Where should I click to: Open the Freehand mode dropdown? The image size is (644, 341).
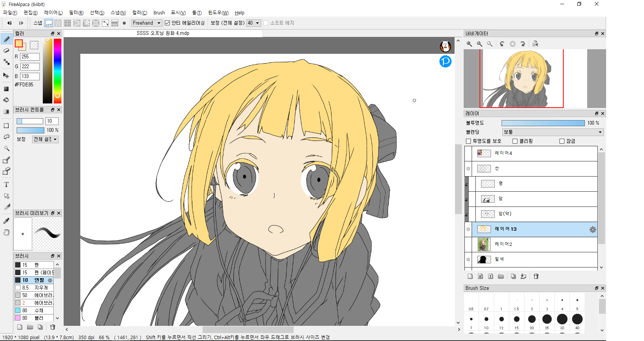point(147,23)
